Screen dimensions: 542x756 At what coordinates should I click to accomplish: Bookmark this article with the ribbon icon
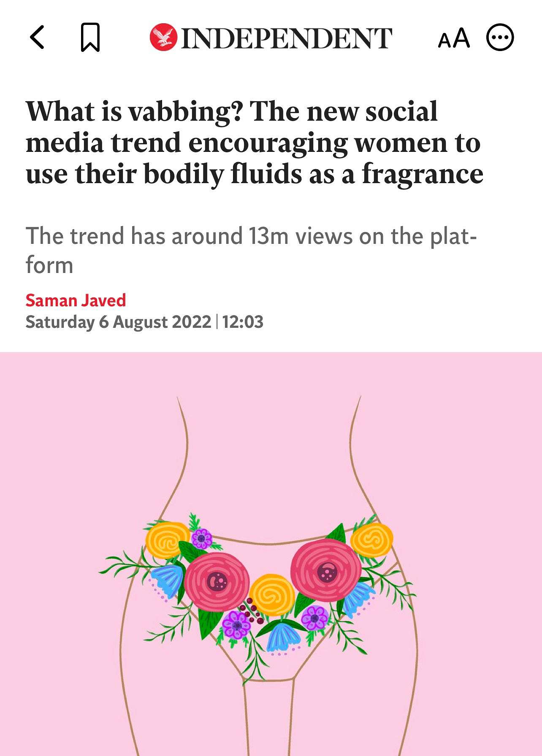click(90, 38)
